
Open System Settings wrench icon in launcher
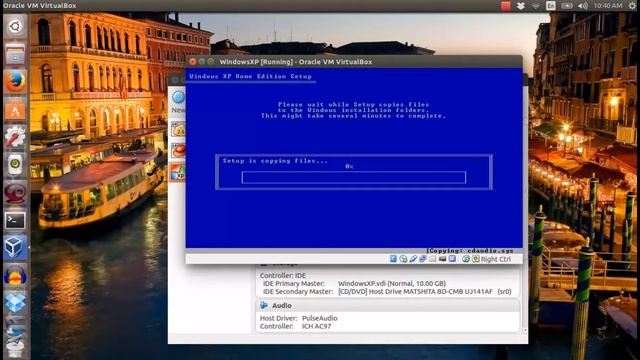pyautogui.click(x=15, y=137)
